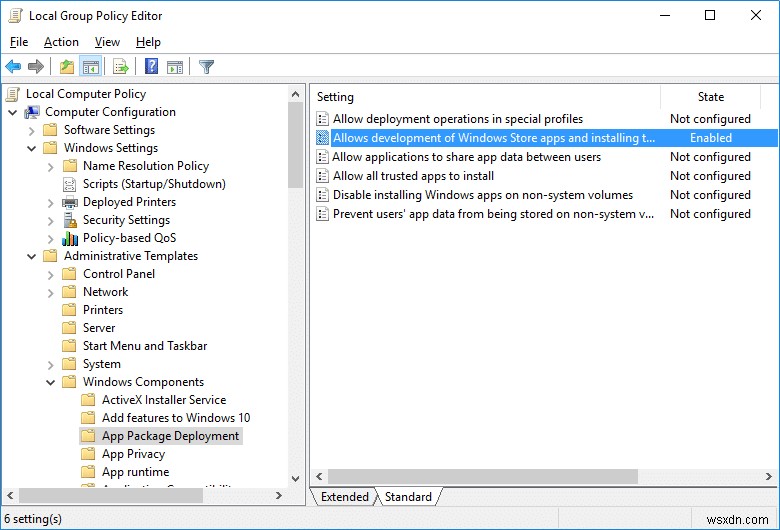Click folder icon next to App Privacy
780x530 pixels.
click(x=88, y=454)
